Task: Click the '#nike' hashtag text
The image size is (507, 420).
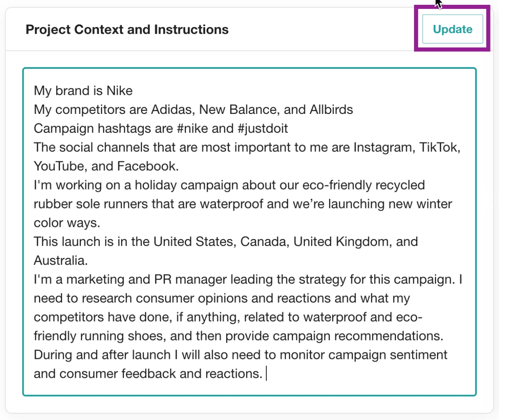Action: 192,128
